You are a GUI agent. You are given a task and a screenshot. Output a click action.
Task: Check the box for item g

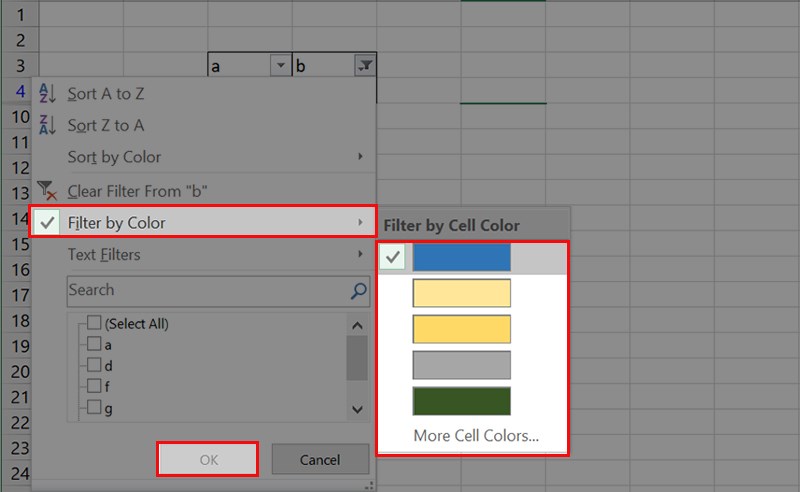coord(94,407)
